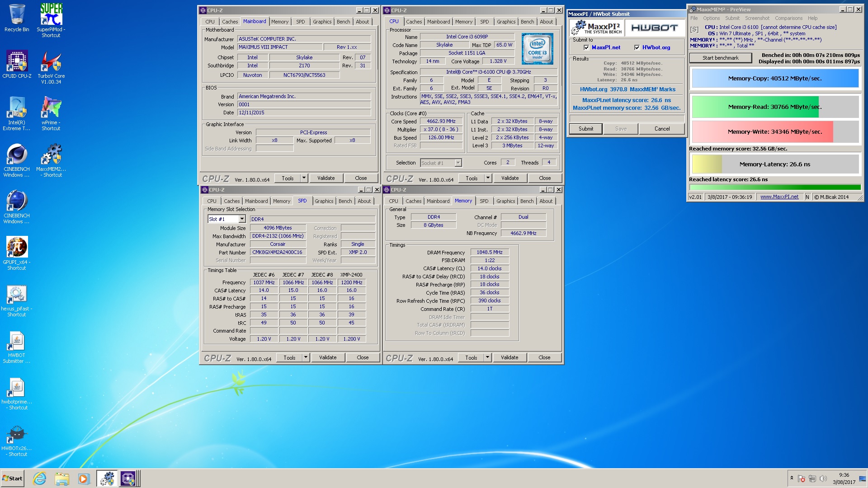Click Close in the SPD CPU-Z window
The image size is (868, 488).
coord(363,357)
